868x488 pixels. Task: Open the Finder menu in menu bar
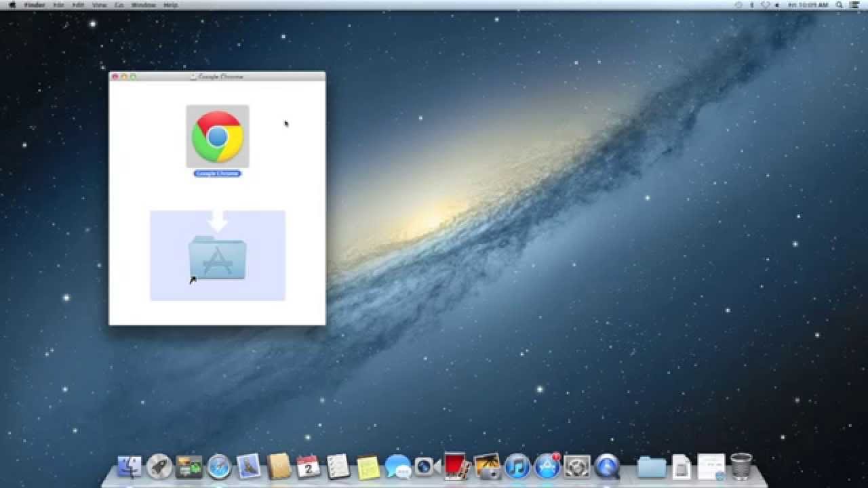[x=35, y=5]
